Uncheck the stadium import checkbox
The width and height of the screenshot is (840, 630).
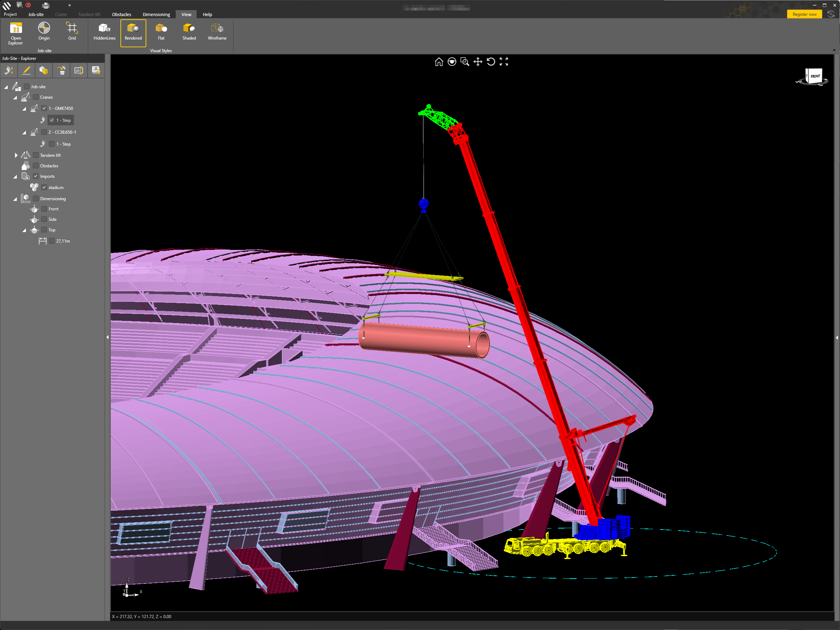point(44,187)
